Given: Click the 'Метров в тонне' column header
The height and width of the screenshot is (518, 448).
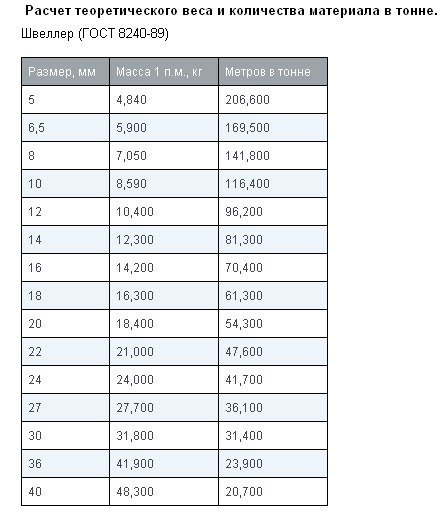Looking at the screenshot, I should click(273, 72).
